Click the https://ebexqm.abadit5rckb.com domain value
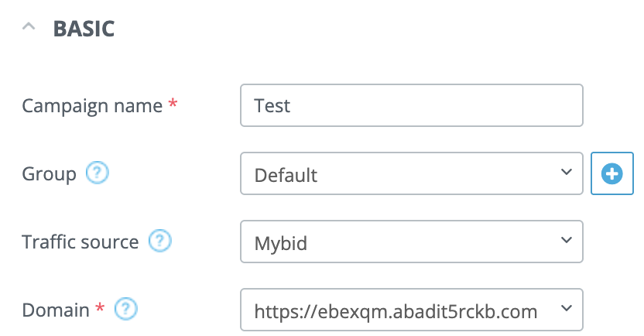 pos(396,311)
